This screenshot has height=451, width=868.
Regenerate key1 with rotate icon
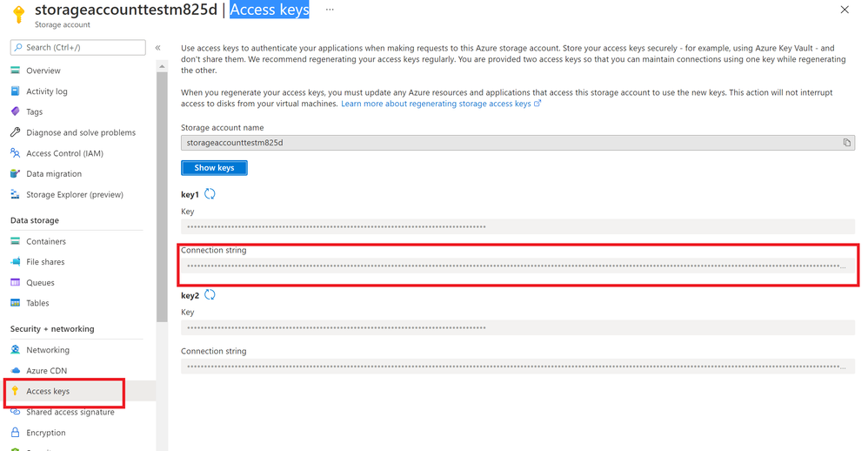point(210,194)
